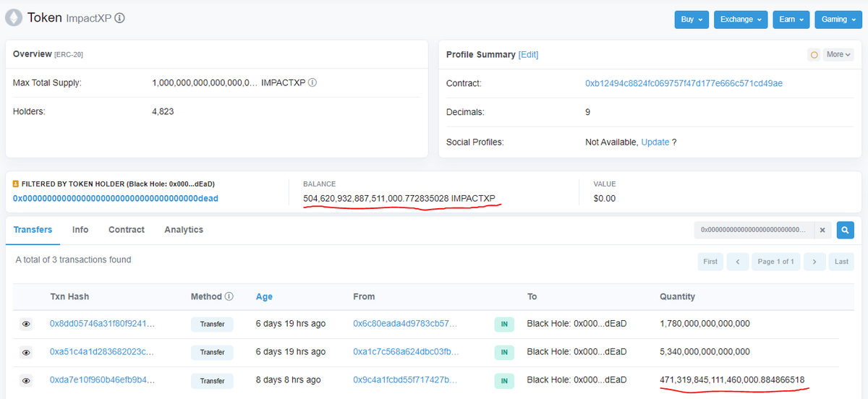Viewport: 868px width, 399px height.
Task: Open the Exchange dropdown
Action: pos(741,20)
